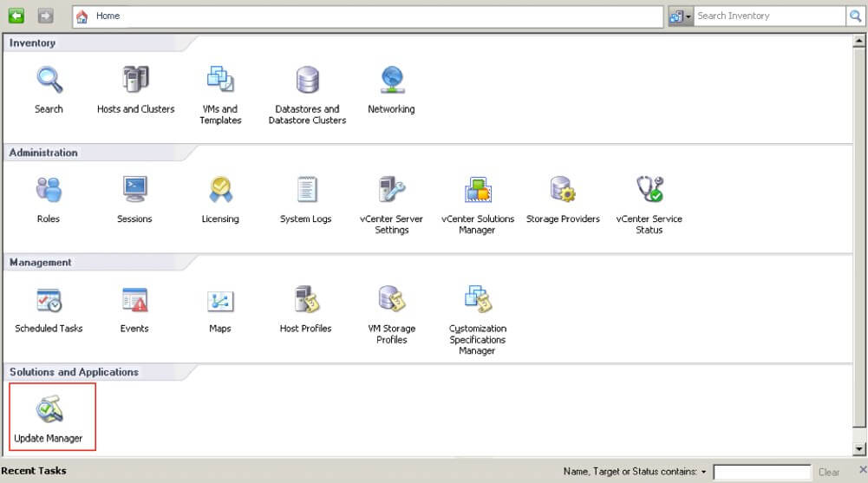
Task: Open Host Profiles
Action: point(306,299)
